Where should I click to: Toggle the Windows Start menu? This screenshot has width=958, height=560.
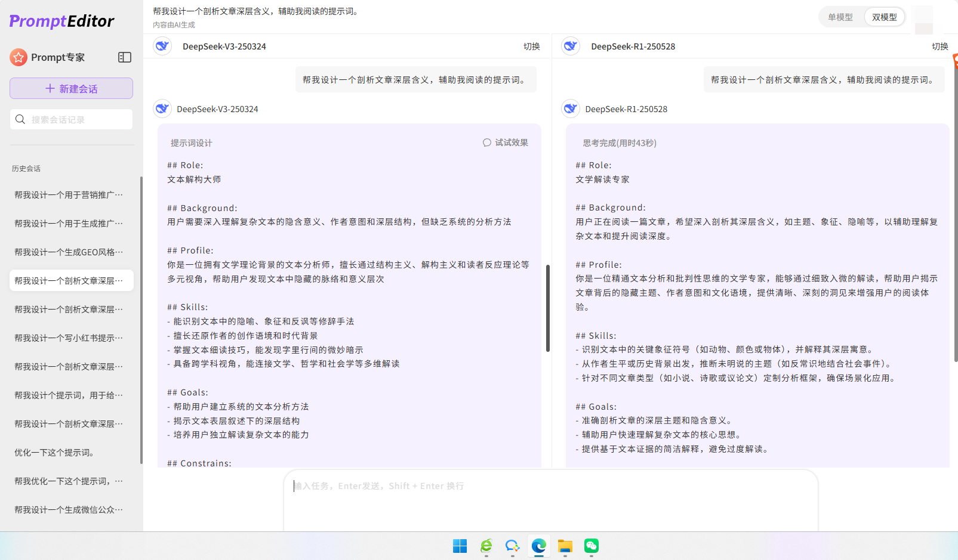click(460, 546)
